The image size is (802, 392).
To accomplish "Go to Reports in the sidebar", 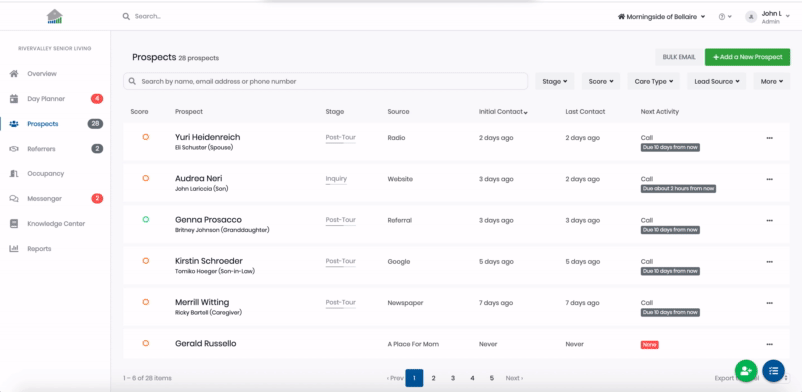I will 39,249.
